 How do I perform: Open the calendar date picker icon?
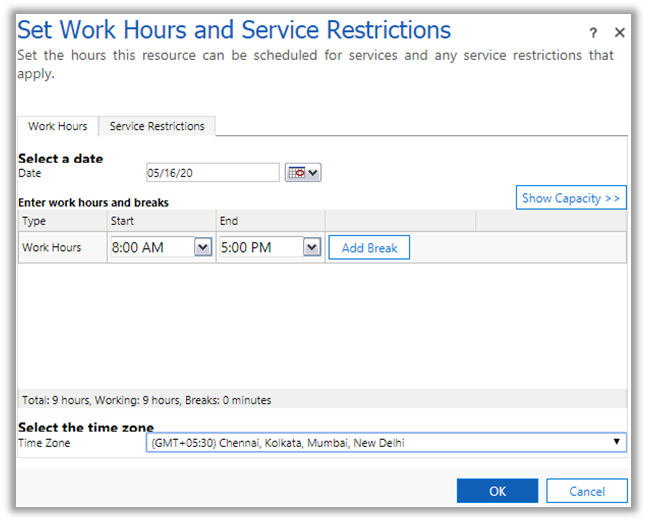coord(303,173)
